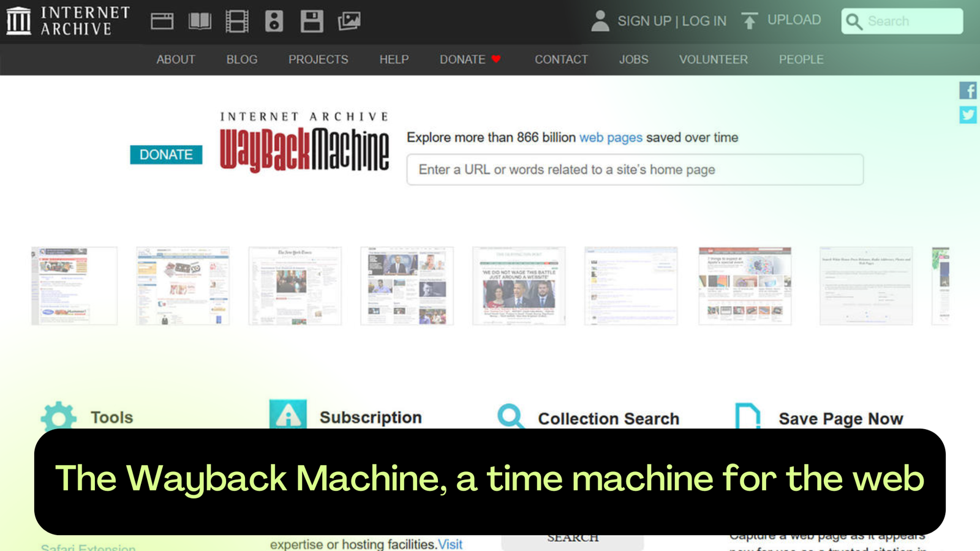The image size is (980, 551).
Task: Click the Save Page Now heading
Action: pos(841,419)
